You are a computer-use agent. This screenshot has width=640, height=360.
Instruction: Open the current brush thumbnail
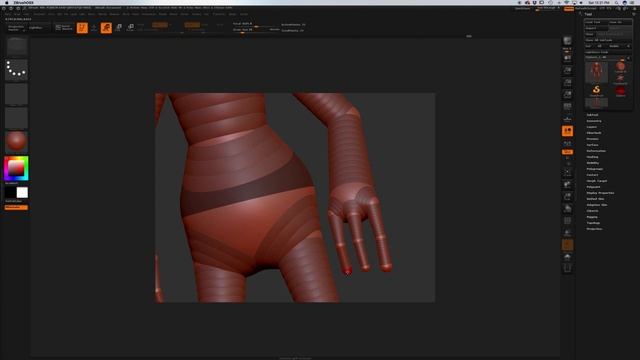pos(16,46)
